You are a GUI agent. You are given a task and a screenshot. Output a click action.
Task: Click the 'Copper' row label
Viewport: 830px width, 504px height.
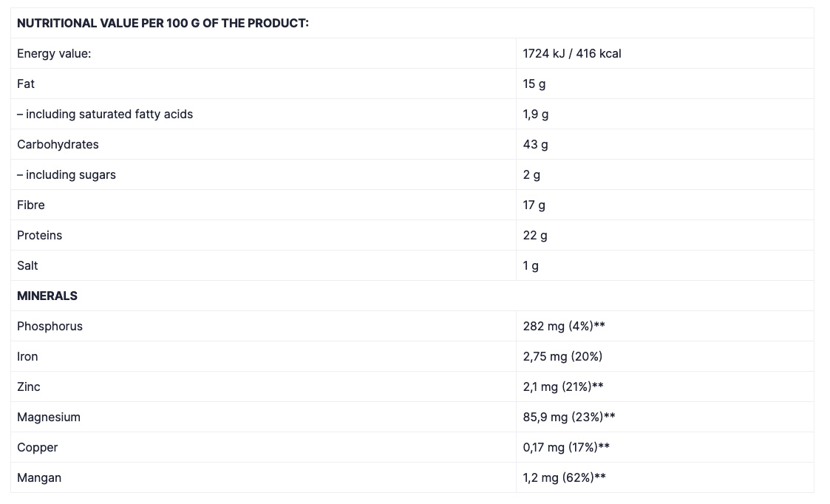click(x=37, y=448)
